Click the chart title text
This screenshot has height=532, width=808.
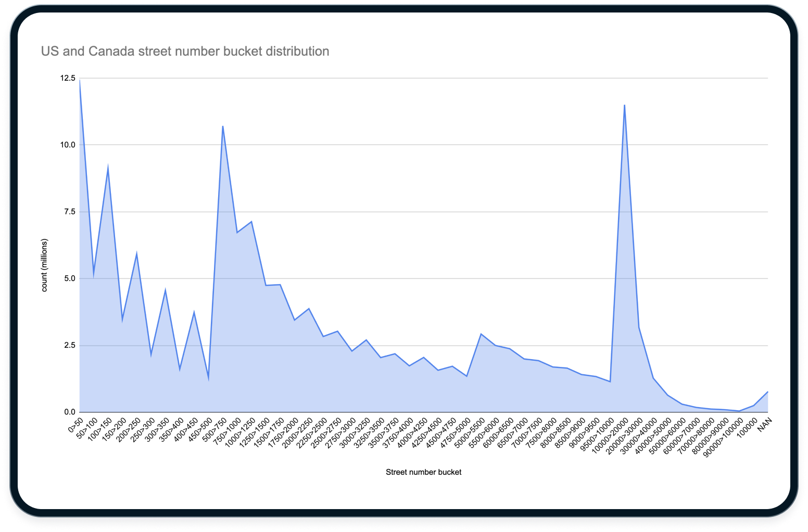[185, 51]
